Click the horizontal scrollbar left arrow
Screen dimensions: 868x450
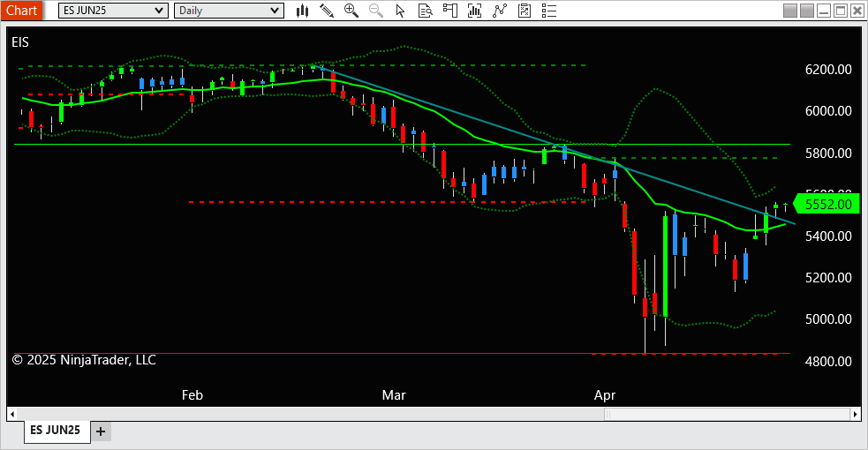point(12,414)
